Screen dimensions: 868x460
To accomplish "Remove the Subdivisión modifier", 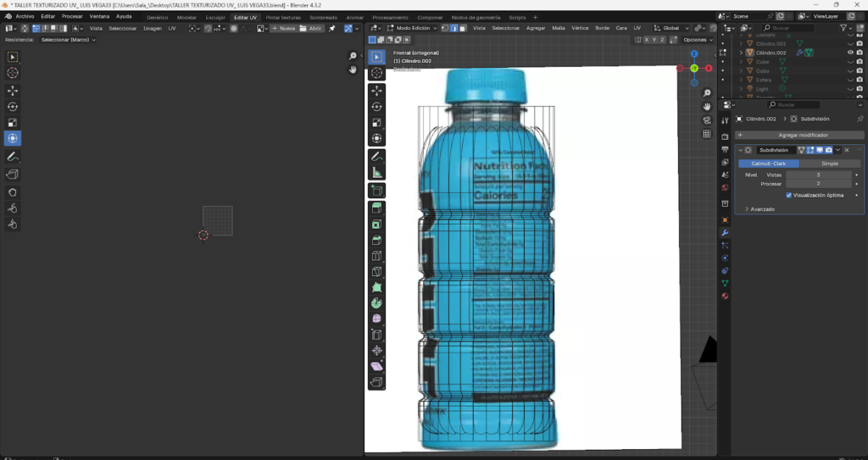I will pos(847,150).
